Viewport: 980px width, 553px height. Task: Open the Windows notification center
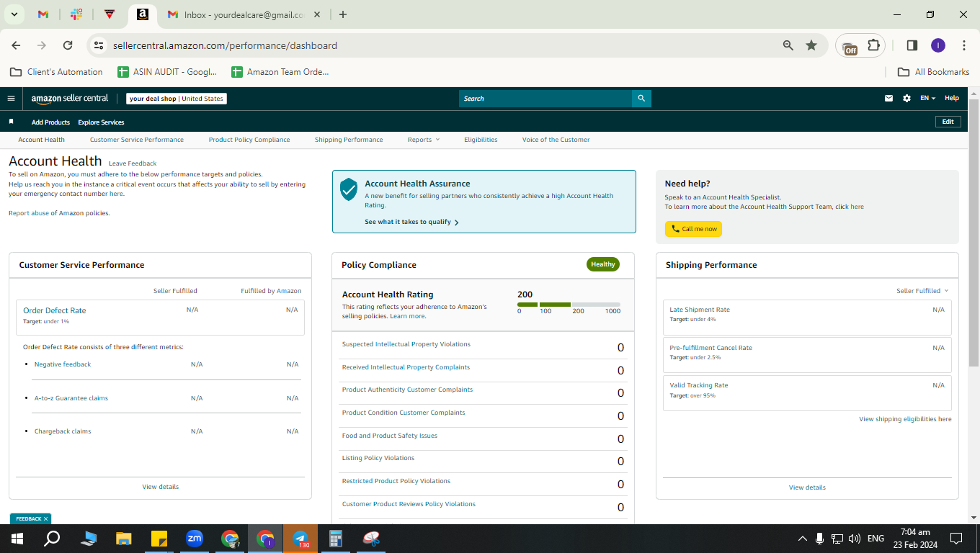point(956,539)
